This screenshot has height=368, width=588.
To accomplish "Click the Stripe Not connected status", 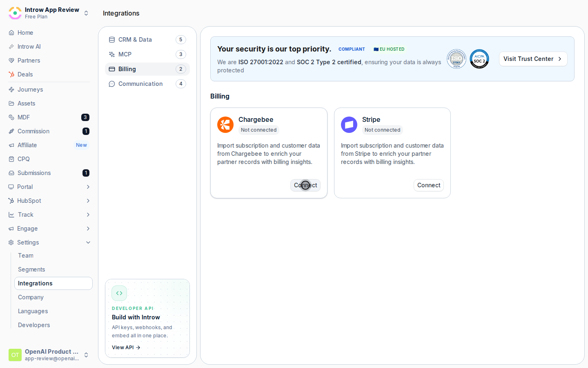I will tap(383, 130).
